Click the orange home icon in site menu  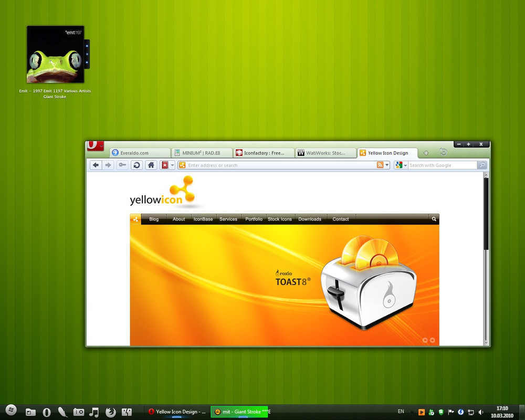(x=135, y=219)
